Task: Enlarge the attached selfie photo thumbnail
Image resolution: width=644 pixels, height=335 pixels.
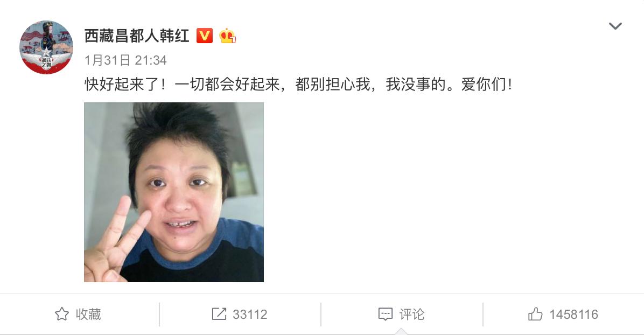Action: [x=174, y=192]
